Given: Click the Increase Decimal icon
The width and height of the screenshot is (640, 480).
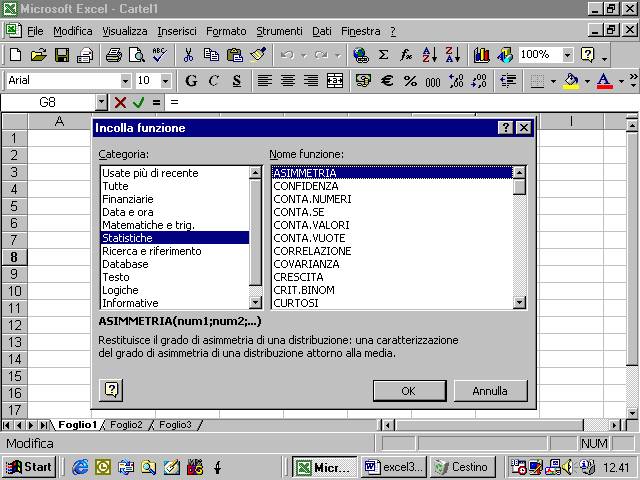Looking at the screenshot, I should coord(456,80).
